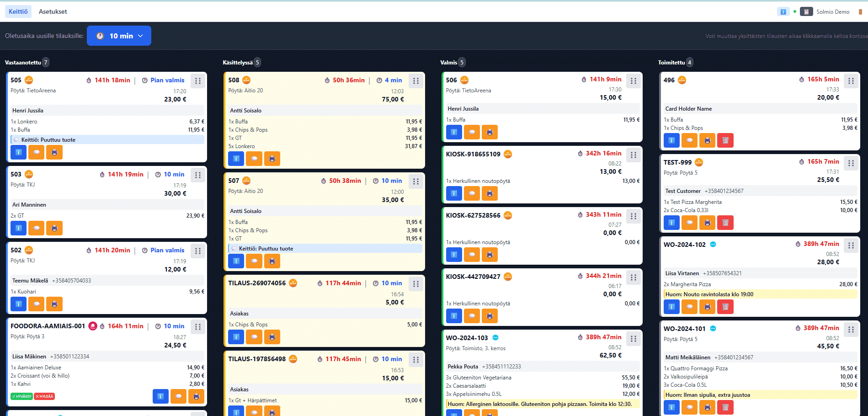This screenshot has width=868, height=416.
Task: Click the note Huom: Ilman sipulia, extra juustoa
Action: tap(760, 395)
